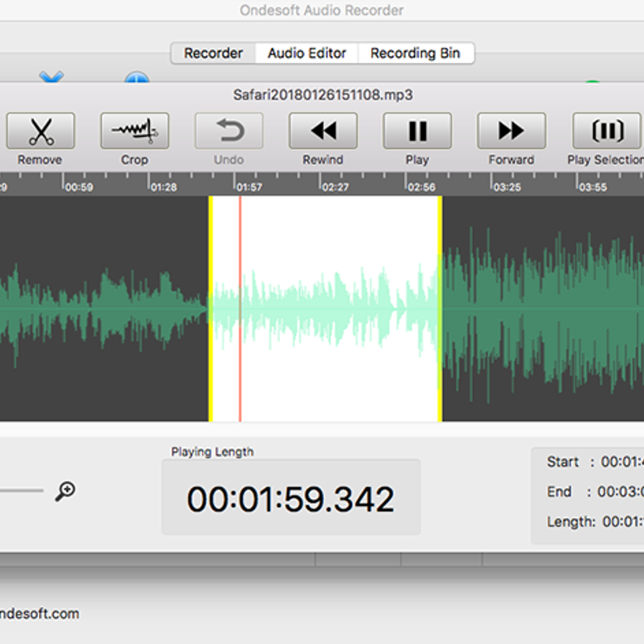The height and width of the screenshot is (644, 644).
Task: Switch to the Recorder tab
Action: point(213,53)
